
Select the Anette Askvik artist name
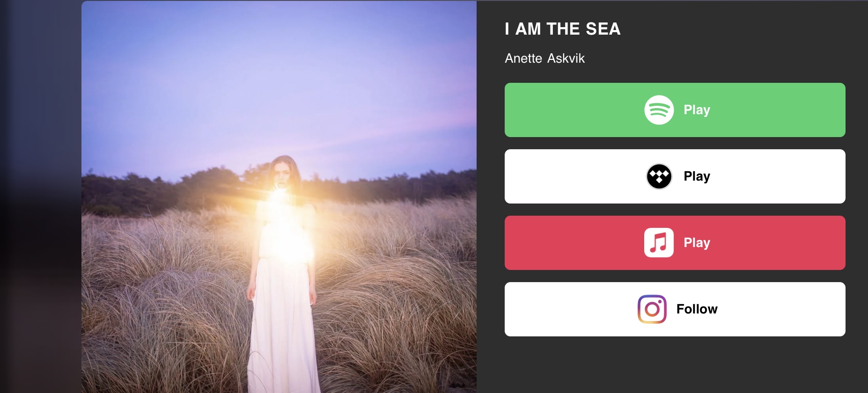point(544,58)
